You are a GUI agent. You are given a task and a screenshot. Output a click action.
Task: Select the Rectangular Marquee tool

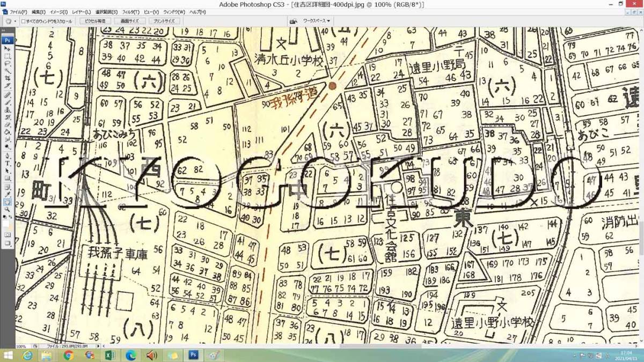click(8, 56)
